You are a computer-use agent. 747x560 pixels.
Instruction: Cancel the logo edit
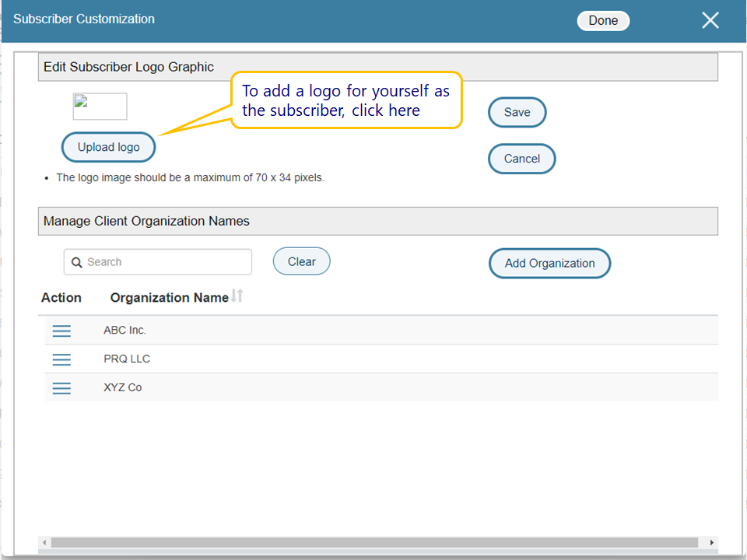pos(521,159)
